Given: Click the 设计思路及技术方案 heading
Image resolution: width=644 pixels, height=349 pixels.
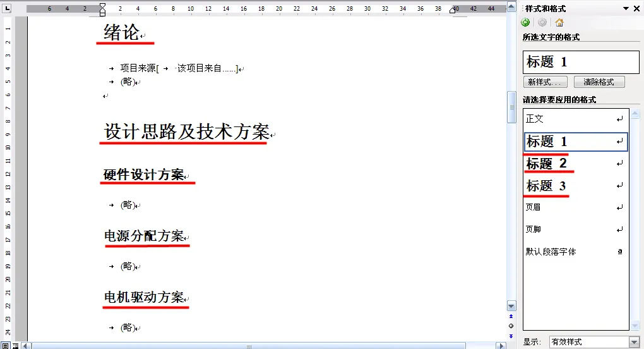Looking at the screenshot, I should 187,132.
